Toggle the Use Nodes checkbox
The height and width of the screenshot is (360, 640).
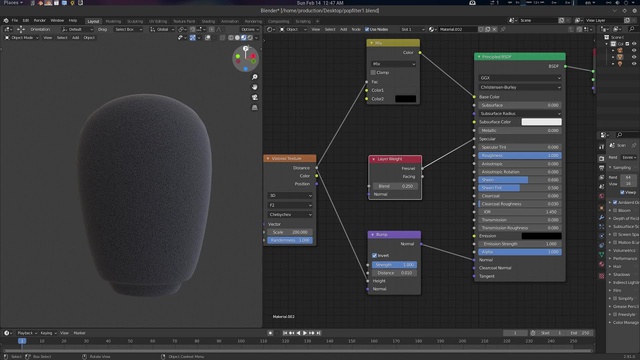(x=367, y=29)
